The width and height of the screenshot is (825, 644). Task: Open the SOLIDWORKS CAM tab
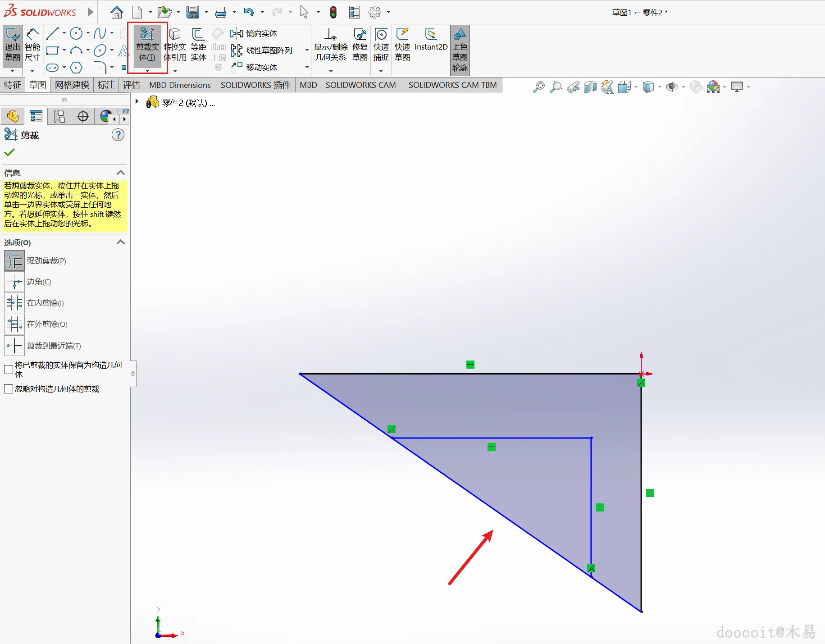pyautogui.click(x=361, y=85)
